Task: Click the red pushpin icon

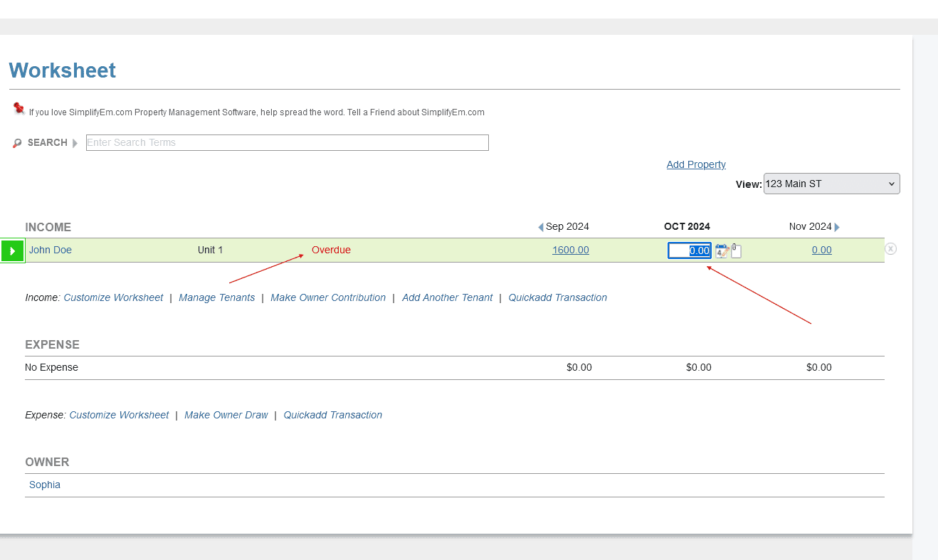Action: pos(19,109)
